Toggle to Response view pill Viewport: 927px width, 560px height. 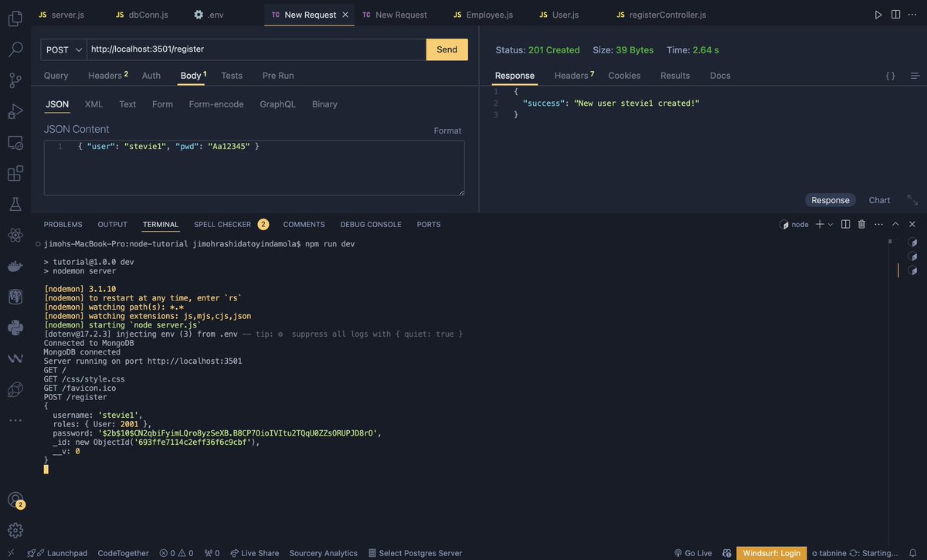click(830, 200)
